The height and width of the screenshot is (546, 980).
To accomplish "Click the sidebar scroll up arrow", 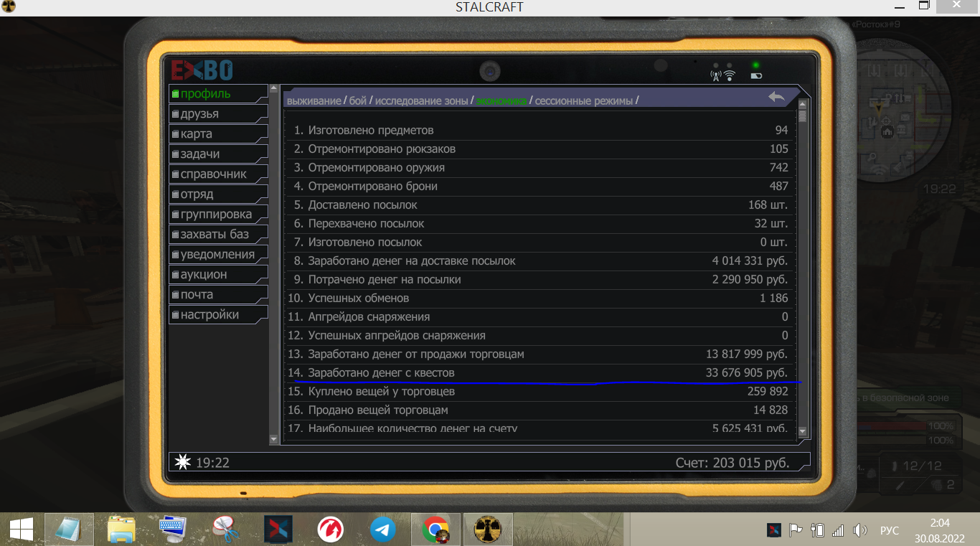I will 273,90.
